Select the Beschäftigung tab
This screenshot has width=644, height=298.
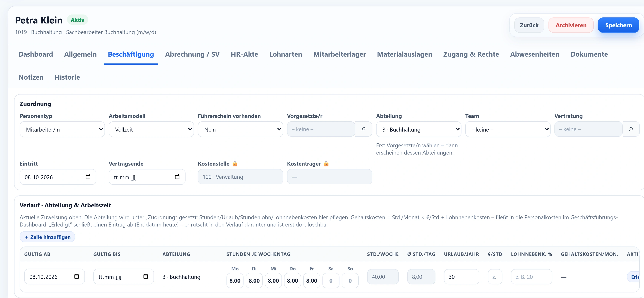point(131,54)
